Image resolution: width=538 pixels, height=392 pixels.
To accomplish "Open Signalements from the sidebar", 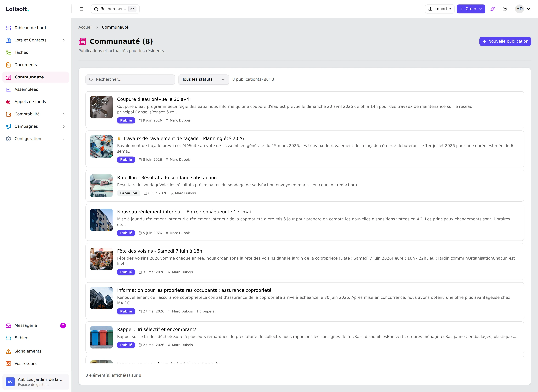I will pos(36,351).
